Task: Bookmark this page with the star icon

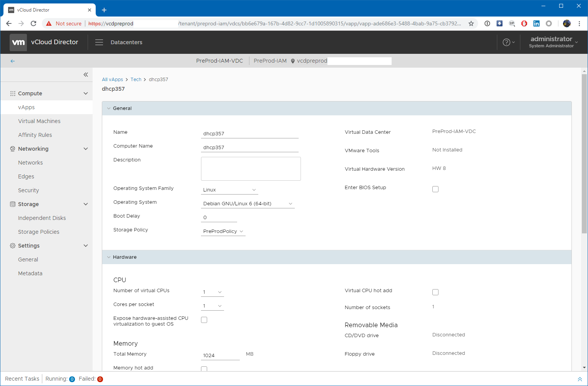Action: coord(471,23)
